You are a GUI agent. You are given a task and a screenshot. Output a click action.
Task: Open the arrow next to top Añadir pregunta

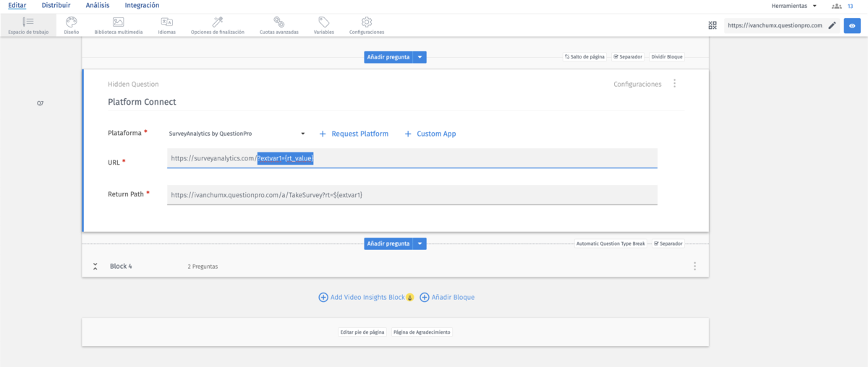(x=420, y=57)
